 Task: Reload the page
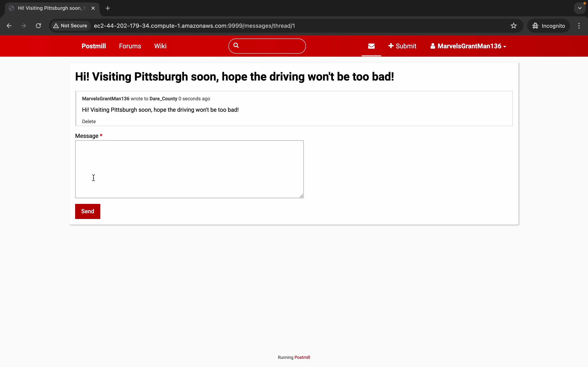(38, 26)
